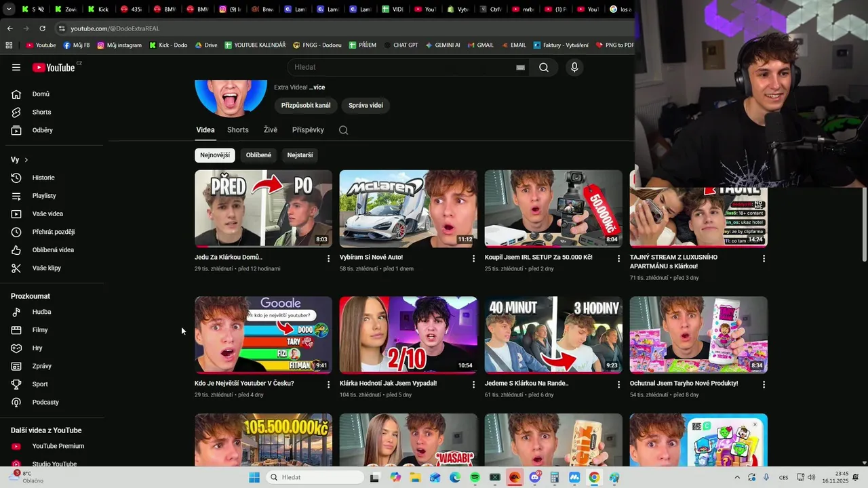Open options for Jedeme S Klárkou Na Rande video
Image resolution: width=868 pixels, height=488 pixels.
tap(618, 384)
